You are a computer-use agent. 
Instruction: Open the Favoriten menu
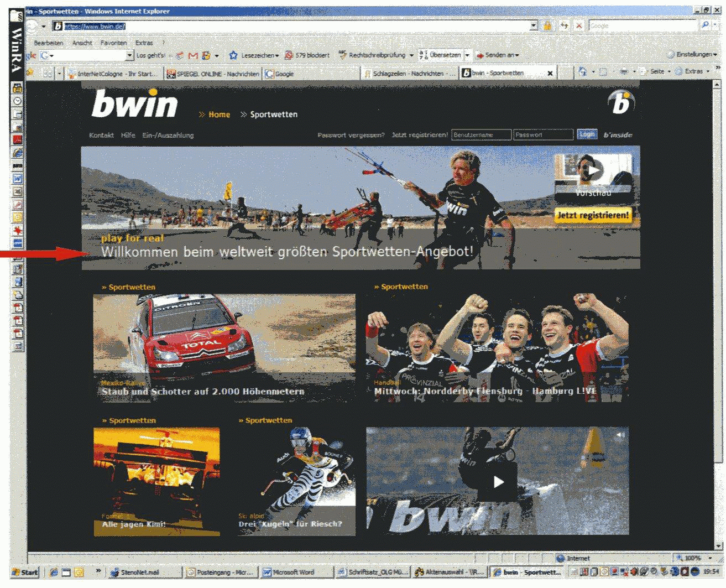pyautogui.click(x=113, y=43)
